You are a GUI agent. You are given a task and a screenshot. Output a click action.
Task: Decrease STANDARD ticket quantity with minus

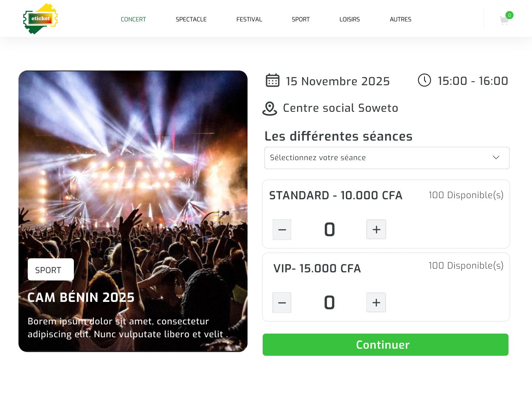coord(282,229)
